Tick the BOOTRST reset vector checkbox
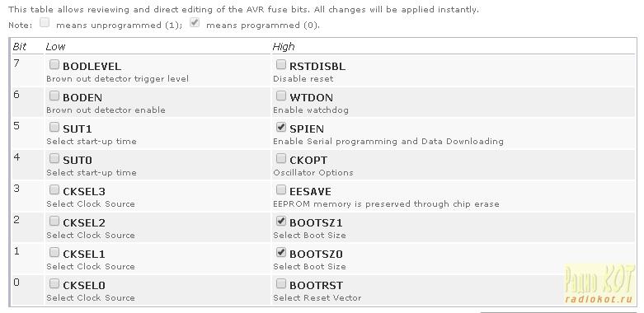644x313 pixels. [x=281, y=283]
